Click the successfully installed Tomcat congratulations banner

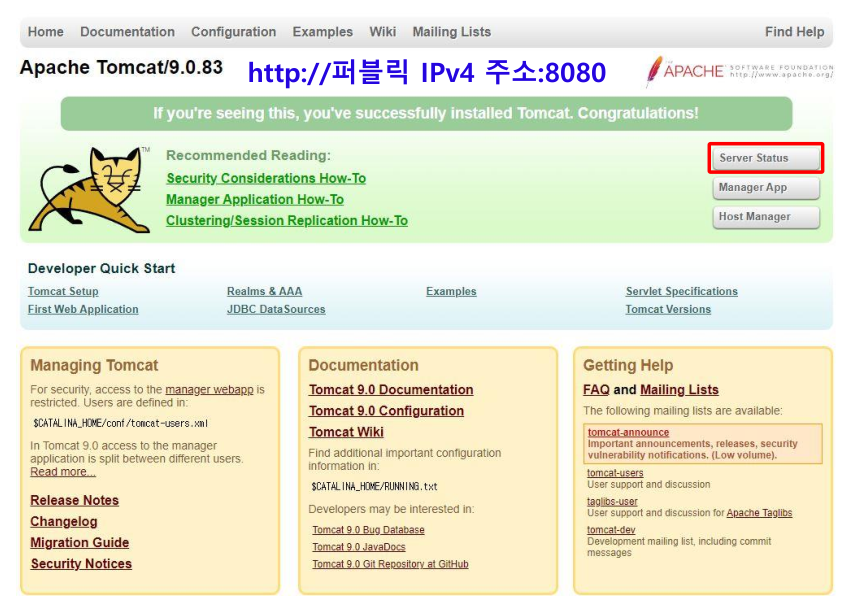pyautogui.click(x=426, y=113)
